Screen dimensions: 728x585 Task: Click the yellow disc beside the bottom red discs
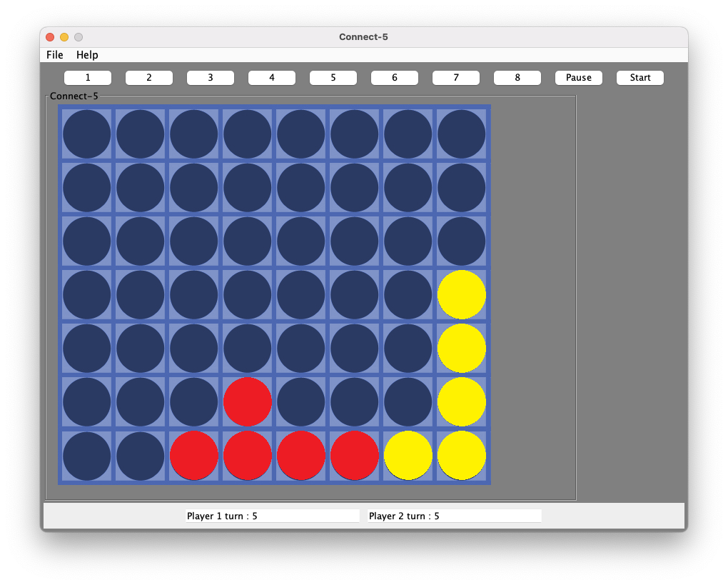[x=408, y=456]
